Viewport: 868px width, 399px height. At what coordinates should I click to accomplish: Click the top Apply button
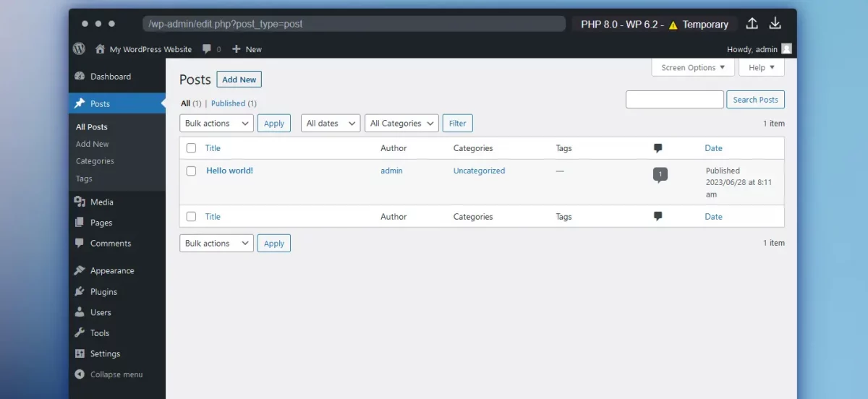point(274,124)
